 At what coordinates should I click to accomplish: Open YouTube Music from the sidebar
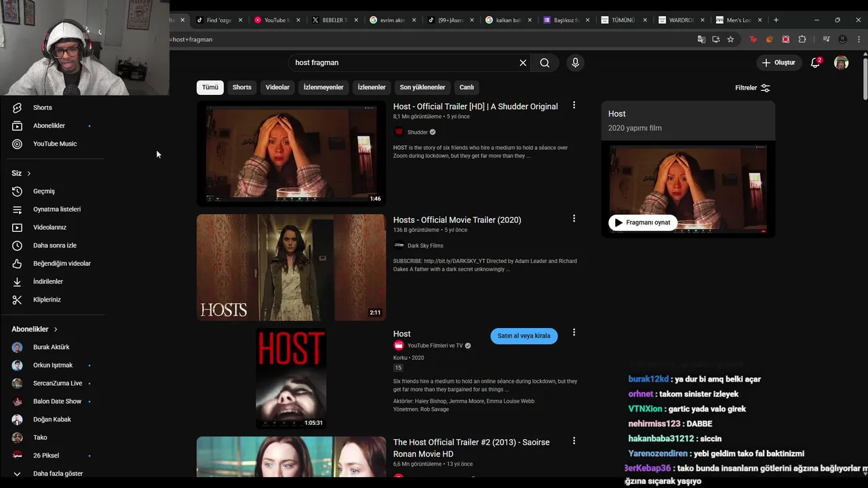click(x=54, y=144)
